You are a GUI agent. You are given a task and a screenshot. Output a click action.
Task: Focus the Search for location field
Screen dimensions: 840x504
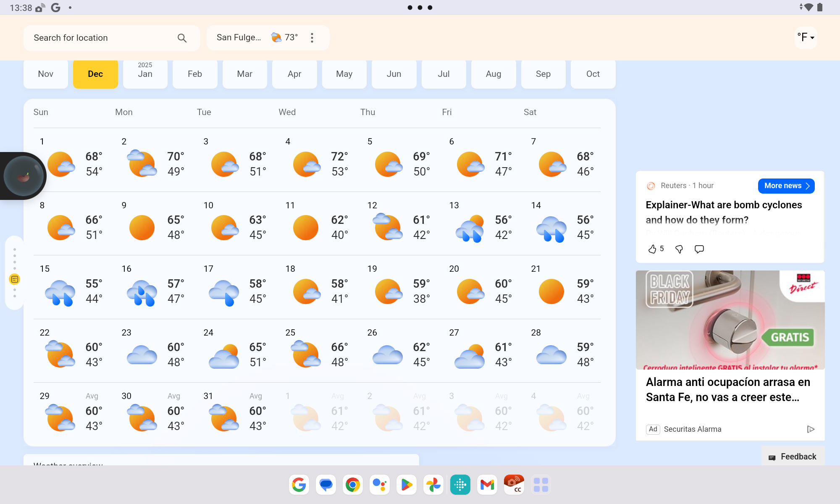[x=112, y=38]
